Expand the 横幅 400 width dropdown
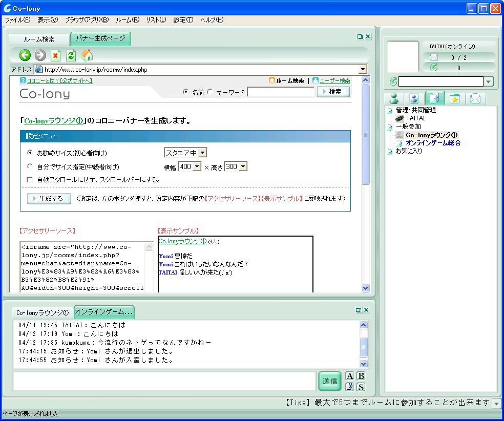Screen dimensions: 504x421 [190, 166]
